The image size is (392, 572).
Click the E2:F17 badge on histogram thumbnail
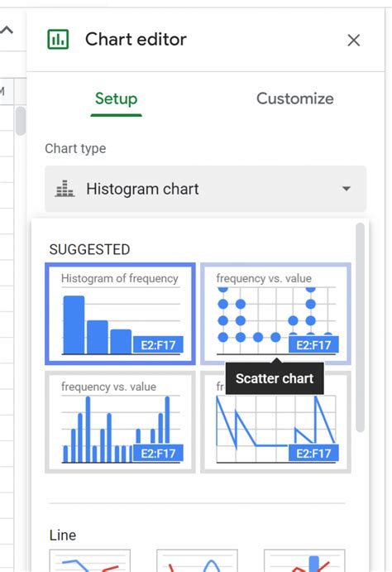click(x=158, y=344)
